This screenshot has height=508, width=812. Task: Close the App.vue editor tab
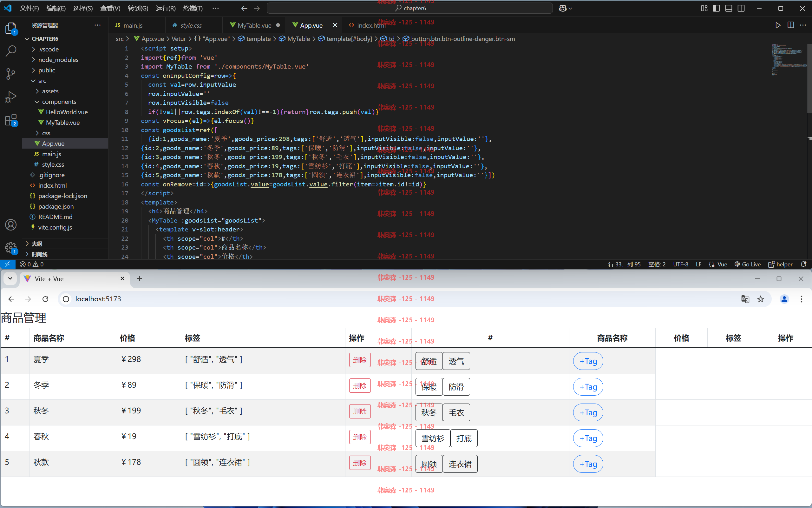click(335, 25)
